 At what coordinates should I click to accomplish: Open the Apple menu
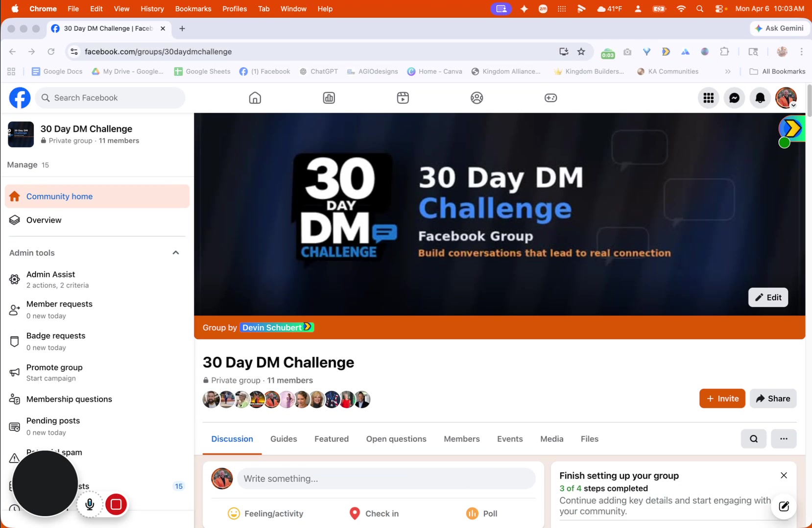click(15, 9)
